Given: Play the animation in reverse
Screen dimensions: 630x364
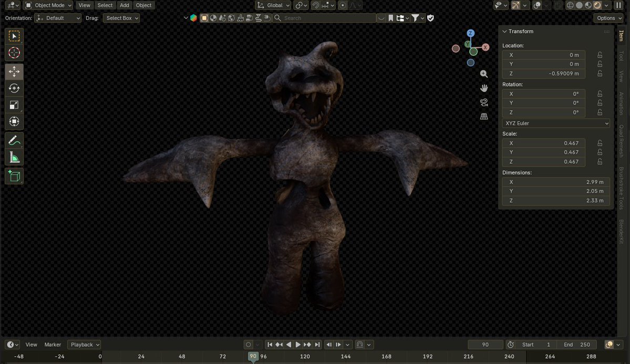Looking at the screenshot, I should point(288,345).
